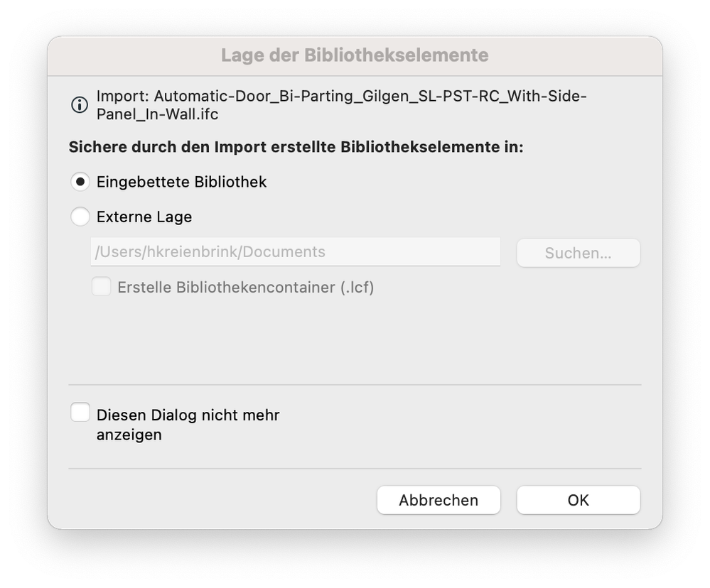Click the separator line above Diesen Dialog checkbox
The image size is (710, 588).
(355, 385)
